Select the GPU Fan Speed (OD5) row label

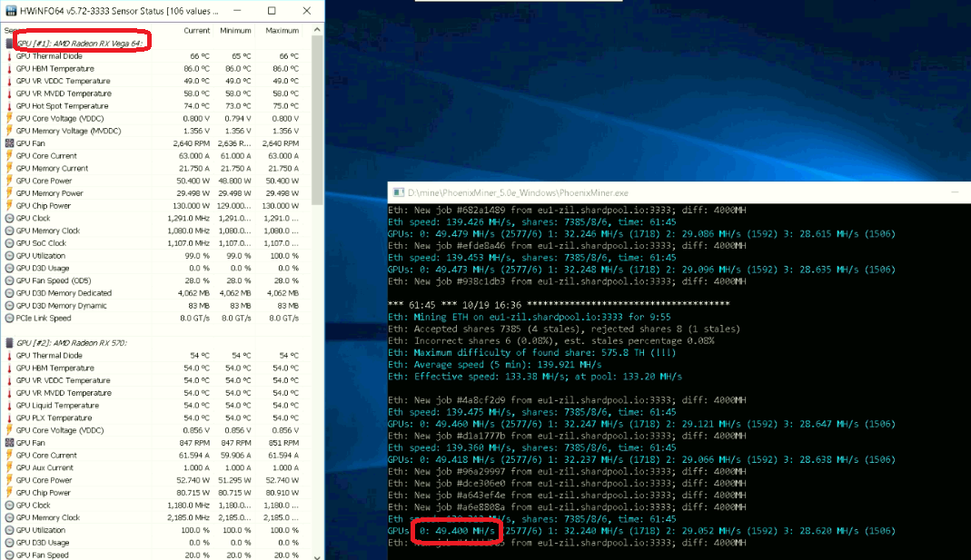[x=54, y=280]
